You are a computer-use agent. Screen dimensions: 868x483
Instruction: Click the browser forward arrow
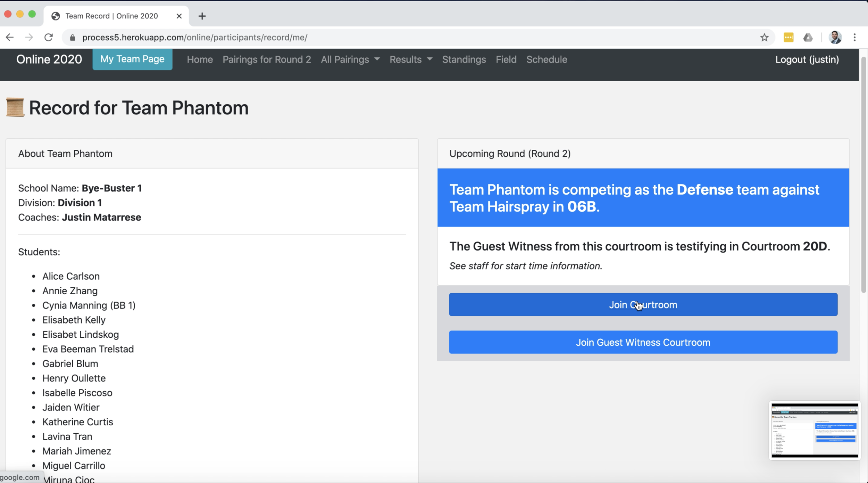point(29,37)
